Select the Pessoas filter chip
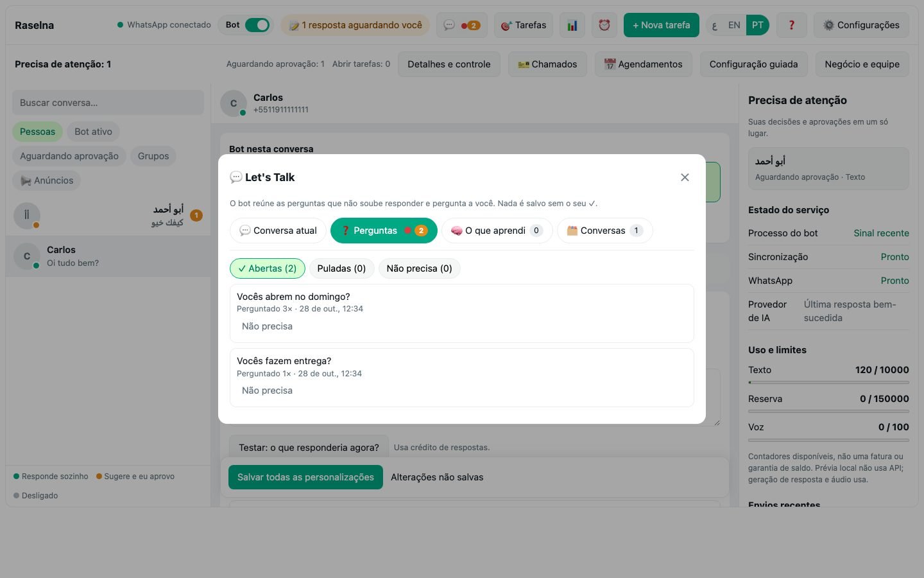 pyautogui.click(x=37, y=132)
